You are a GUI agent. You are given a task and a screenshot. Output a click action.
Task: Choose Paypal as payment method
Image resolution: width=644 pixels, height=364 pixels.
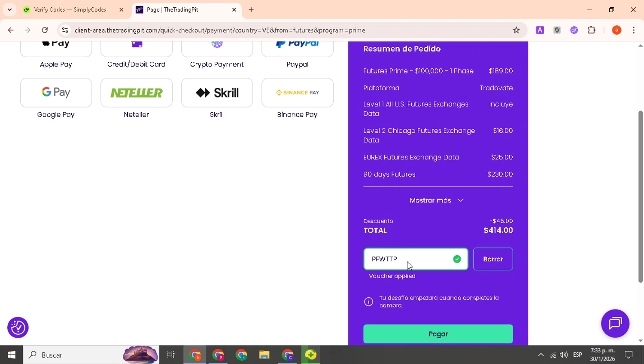click(298, 49)
